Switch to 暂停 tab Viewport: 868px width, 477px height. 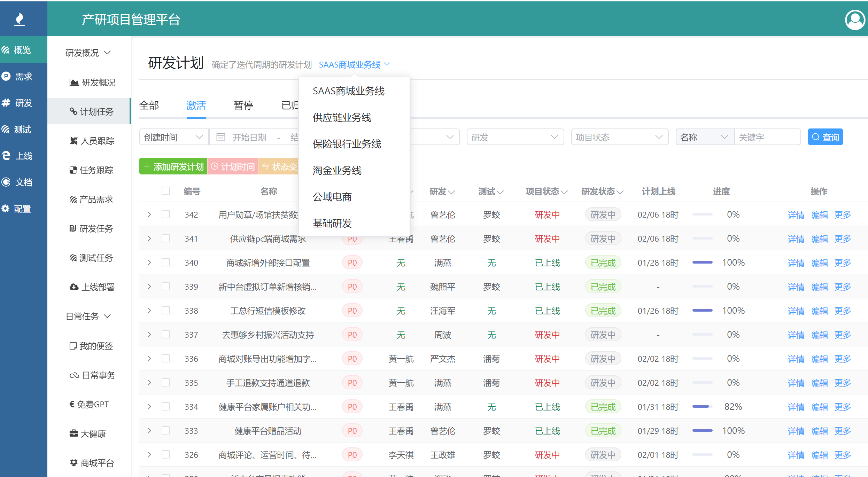[x=243, y=105]
